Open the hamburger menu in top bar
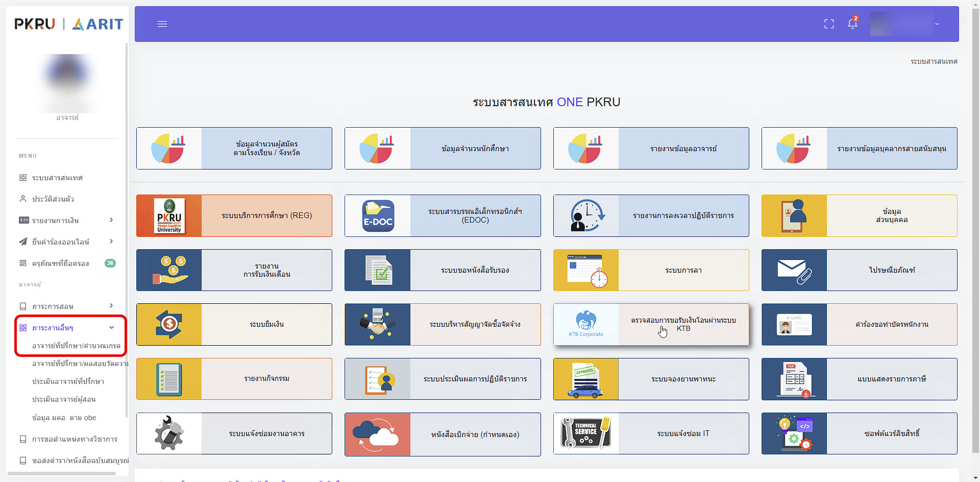980x482 pixels. click(x=162, y=24)
